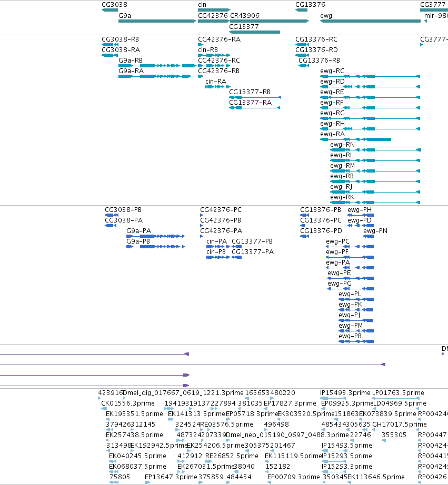Select transcript ewg-RH

pyautogui.click(x=370, y=129)
